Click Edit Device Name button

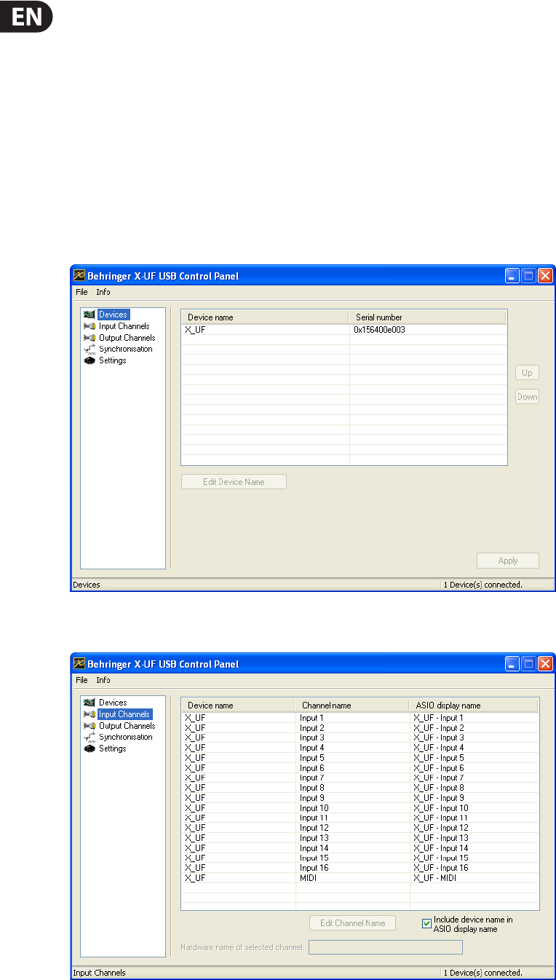(x=234, y=481)
